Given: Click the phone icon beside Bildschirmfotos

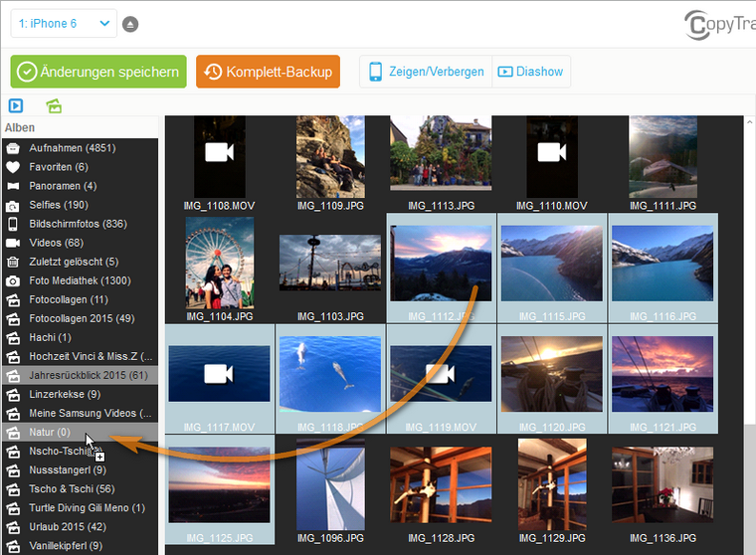Looking at the screenshot, I should 13,224.
